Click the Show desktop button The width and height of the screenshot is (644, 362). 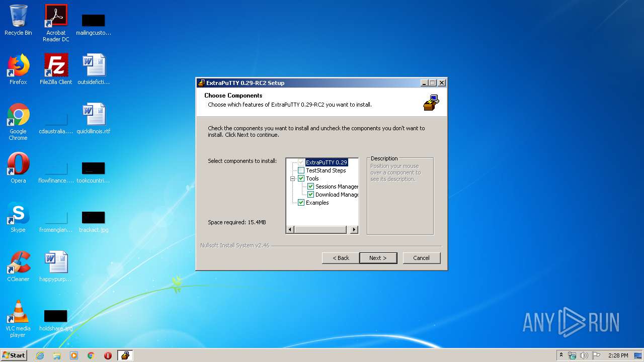click(639, 355)
